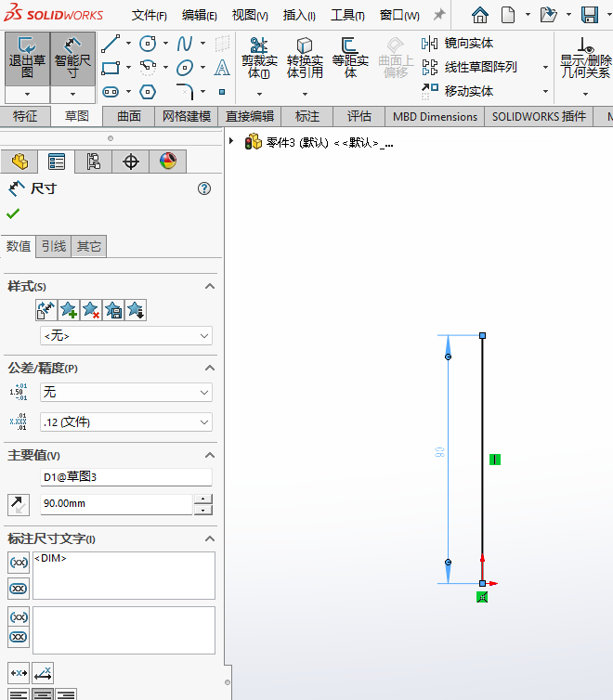Click the 90.00mm value field
Viewport: 613px width, 700px height.
116,503
